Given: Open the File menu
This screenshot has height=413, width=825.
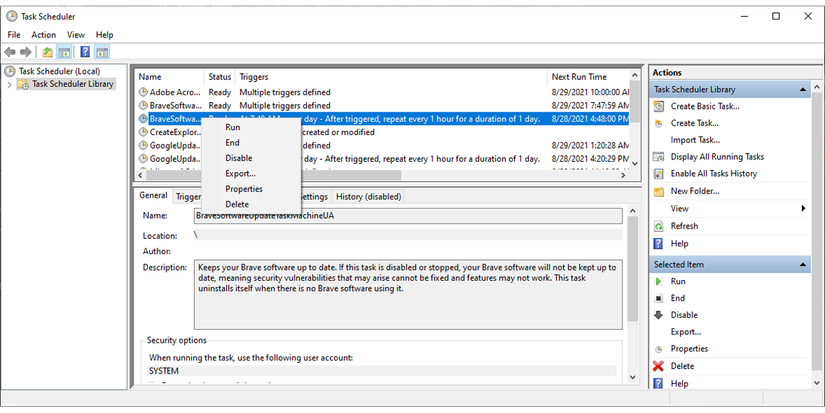Looking at the screenshot, I should click(x=14, y=35).
